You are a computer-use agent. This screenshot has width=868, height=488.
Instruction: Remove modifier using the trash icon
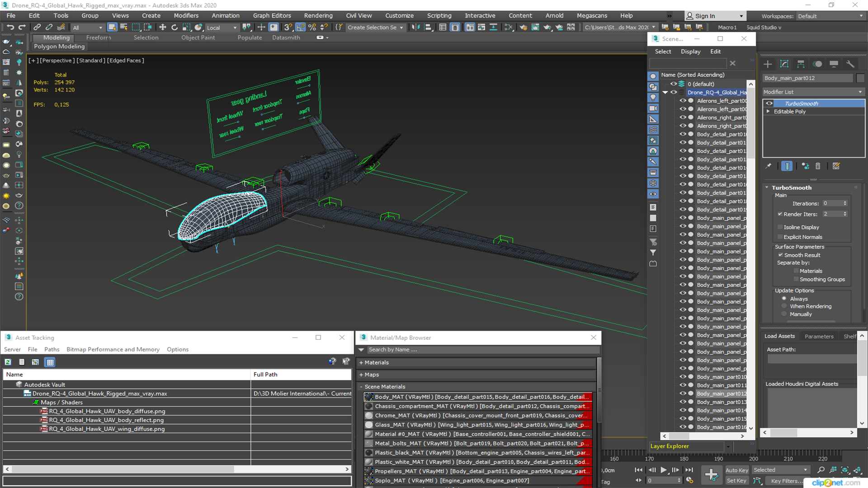click(818, 166)
